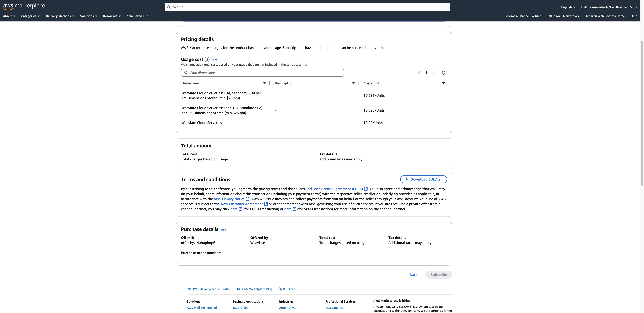This screenshot has width=644, height=313.
Task: Open Info link next to Purchase details
Action: pyautogui.click(x=223, y=230)
